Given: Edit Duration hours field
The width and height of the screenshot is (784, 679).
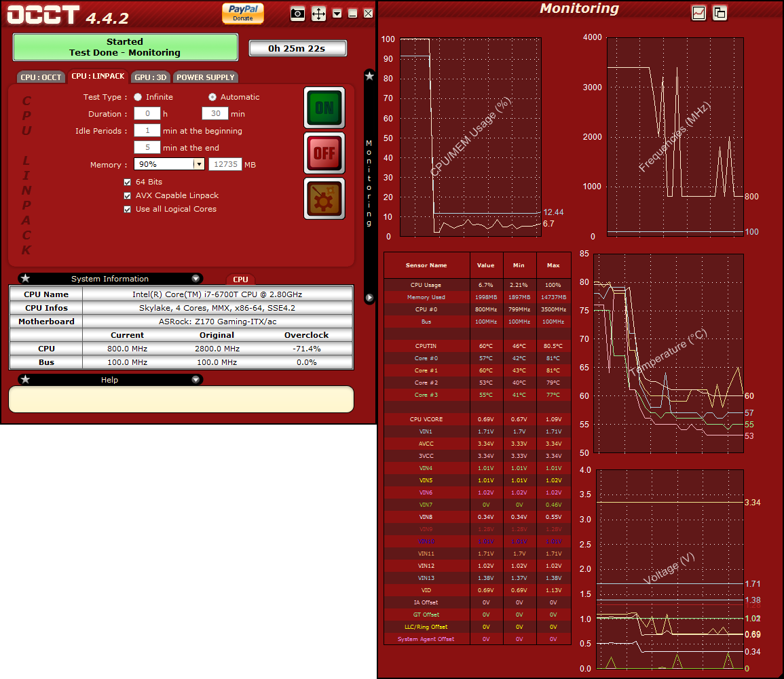Looking at the screenshot, I should (147, 113).
